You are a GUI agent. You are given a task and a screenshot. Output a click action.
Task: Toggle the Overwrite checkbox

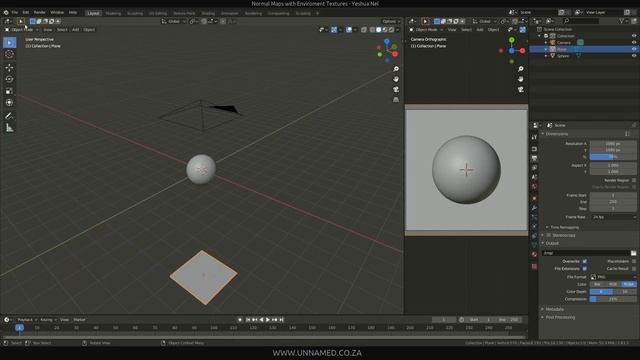[x=584, y=261]
